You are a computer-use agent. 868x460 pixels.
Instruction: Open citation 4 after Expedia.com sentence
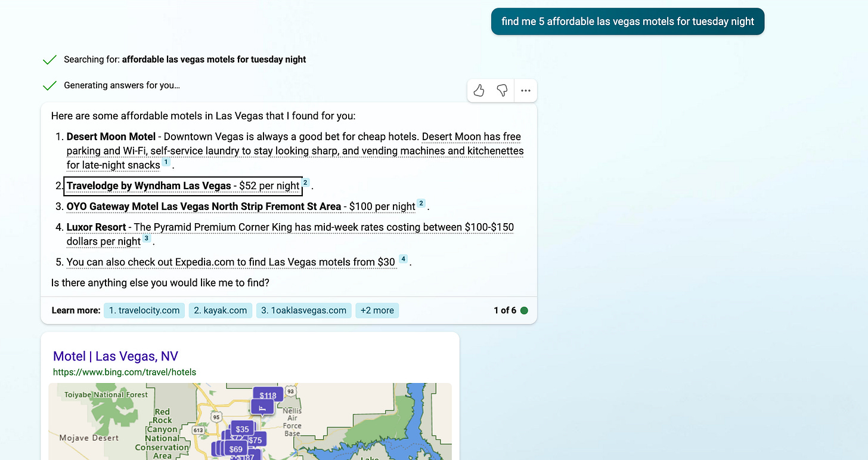(403, 259)
